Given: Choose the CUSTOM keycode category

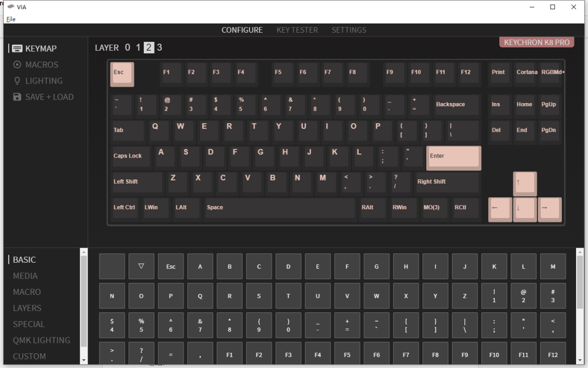Looking at the screenshot, I should 29,357.
